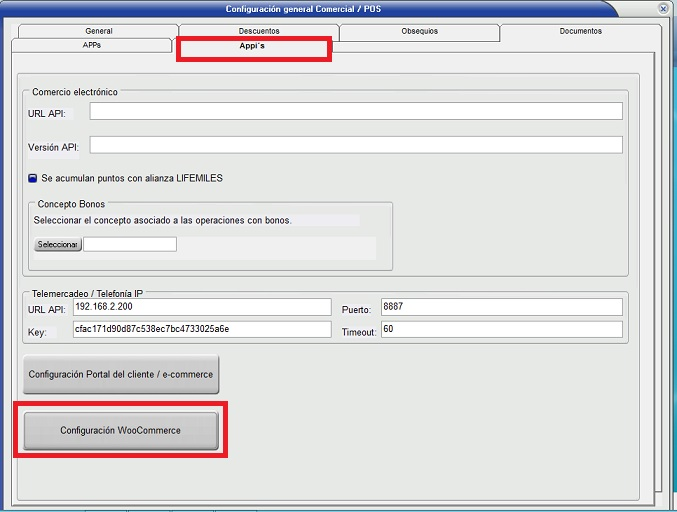Select the Obsequios tab
This screenshot has width=677, height=512.
pyautogui.click(x=419, y=31)
